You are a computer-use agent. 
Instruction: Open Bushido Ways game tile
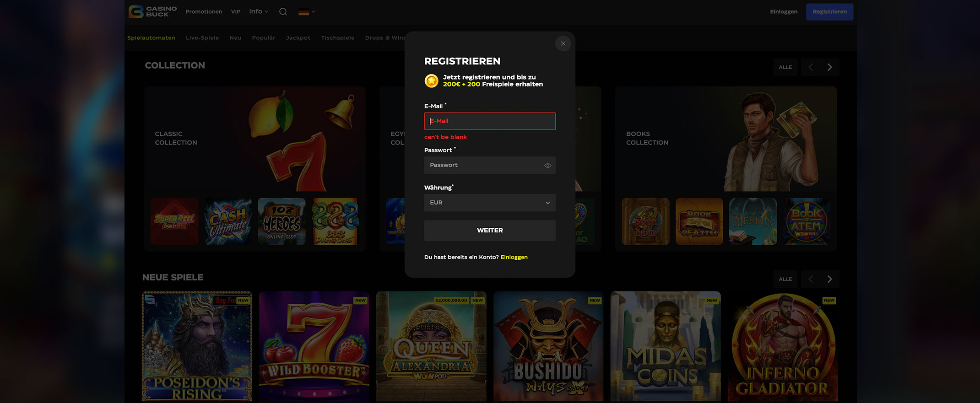(x=548, y=347)
